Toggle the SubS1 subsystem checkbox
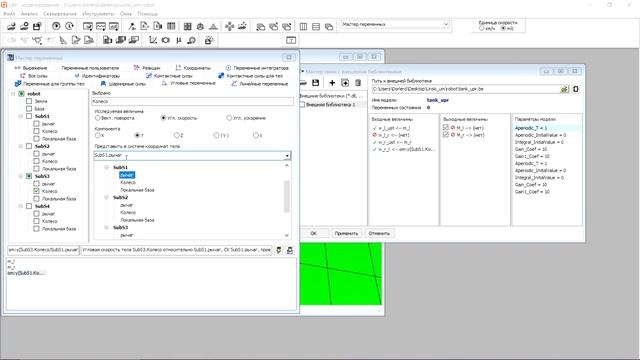640x360 pixels. pyautogui.click(x=29, y=116)
